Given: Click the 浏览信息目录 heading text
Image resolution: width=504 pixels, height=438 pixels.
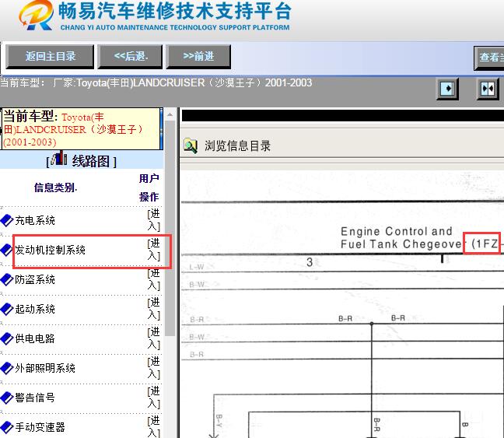Looking at the screenshot, I should 237,146.
